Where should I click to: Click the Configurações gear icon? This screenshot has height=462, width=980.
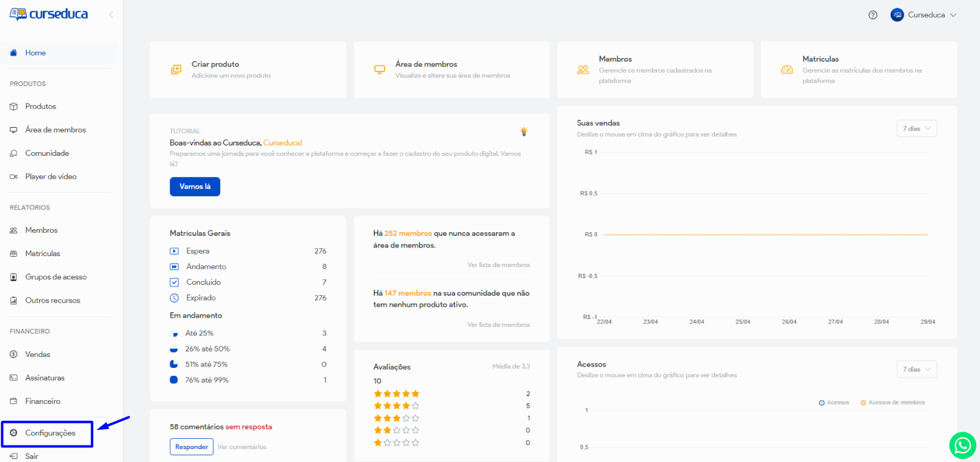pos(13,433)
